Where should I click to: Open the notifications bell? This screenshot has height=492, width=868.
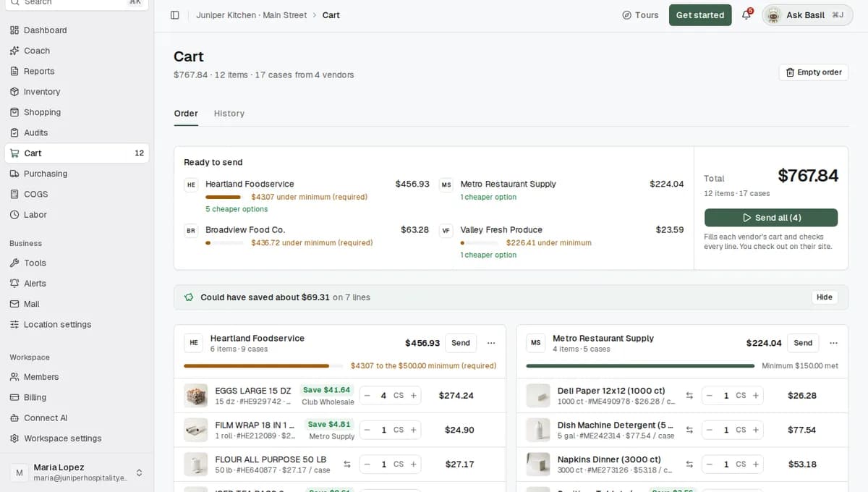(746, 15)
